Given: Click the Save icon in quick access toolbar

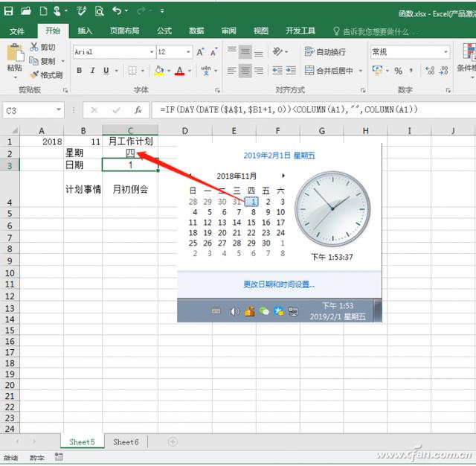Looking at the screenshot, I should tap(8, 11).
